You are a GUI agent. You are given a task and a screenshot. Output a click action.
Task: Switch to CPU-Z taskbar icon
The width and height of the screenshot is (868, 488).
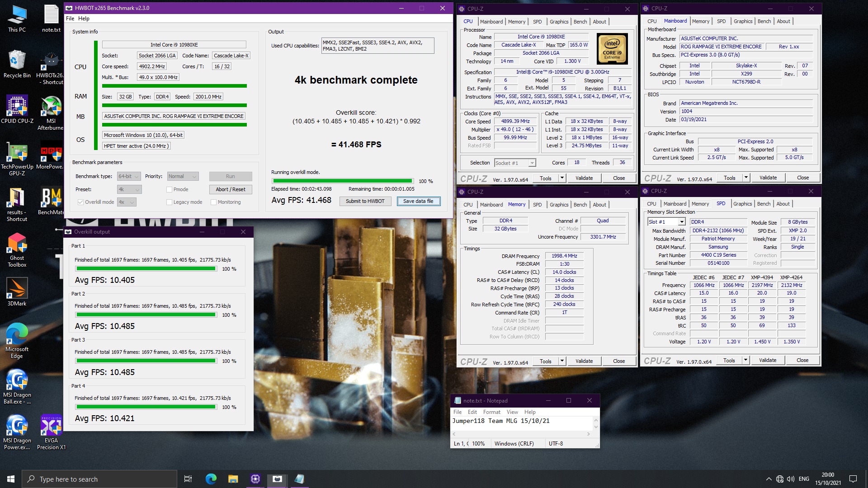coord(255,479)
